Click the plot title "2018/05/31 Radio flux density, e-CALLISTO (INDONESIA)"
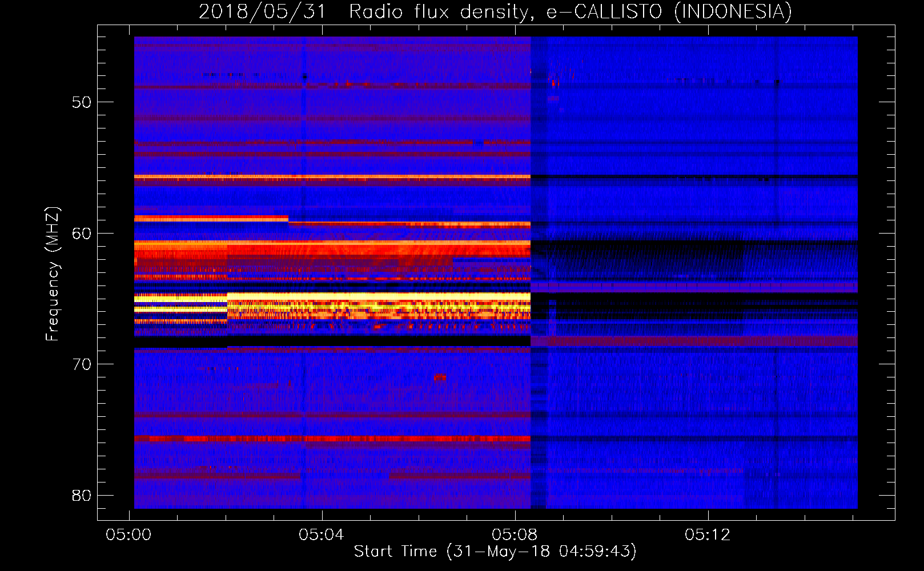The image size is (924, 571). pos(495,11)
